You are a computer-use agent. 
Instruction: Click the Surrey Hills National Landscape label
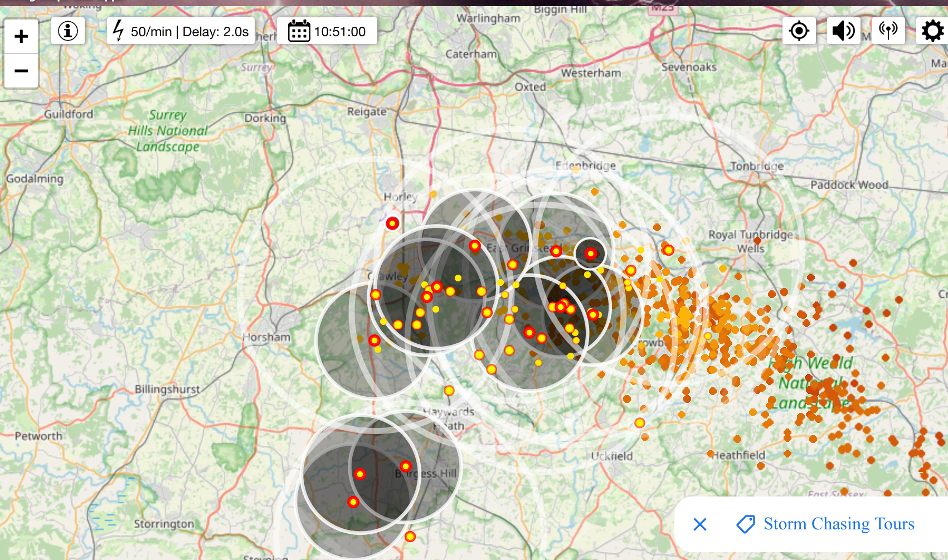(168, 130)
